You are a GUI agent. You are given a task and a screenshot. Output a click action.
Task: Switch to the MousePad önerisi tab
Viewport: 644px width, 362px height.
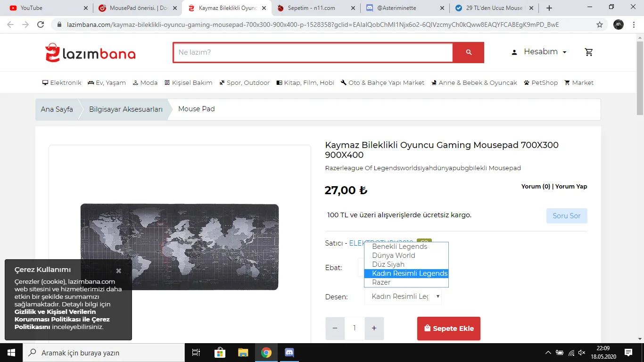tap(137, 8)
